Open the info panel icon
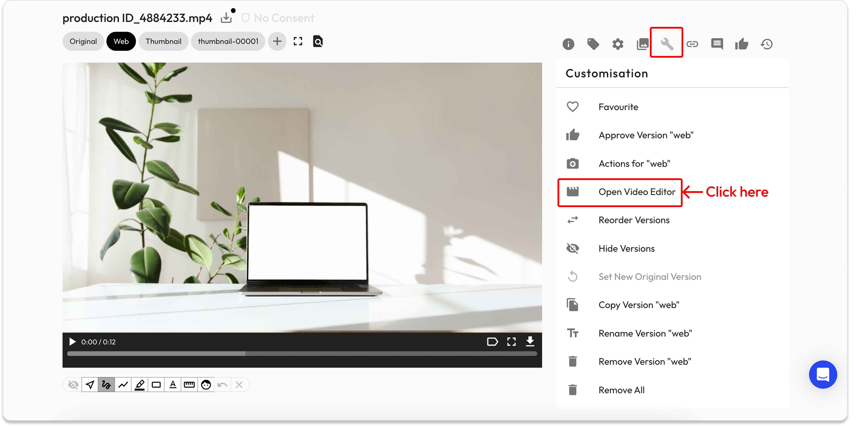Image resolution: width=868 pixels, height=426 pixels. (x=568, y=44)
